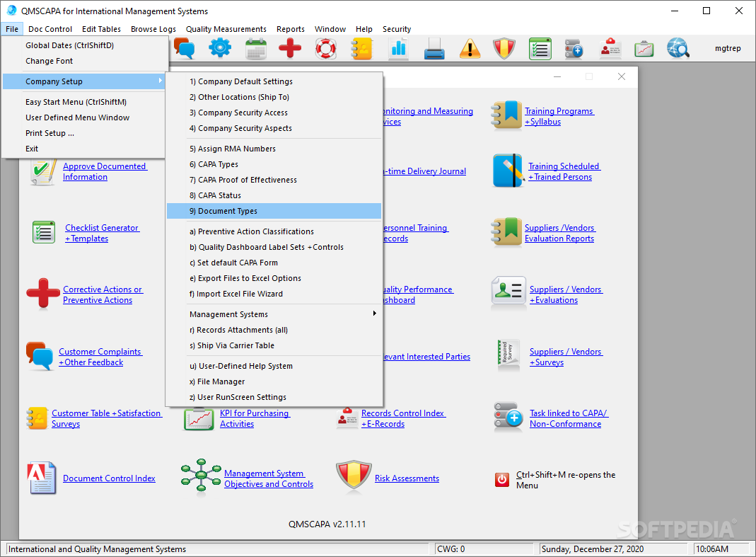Click the globe search toolbar icon

click(x=678, y=48)
